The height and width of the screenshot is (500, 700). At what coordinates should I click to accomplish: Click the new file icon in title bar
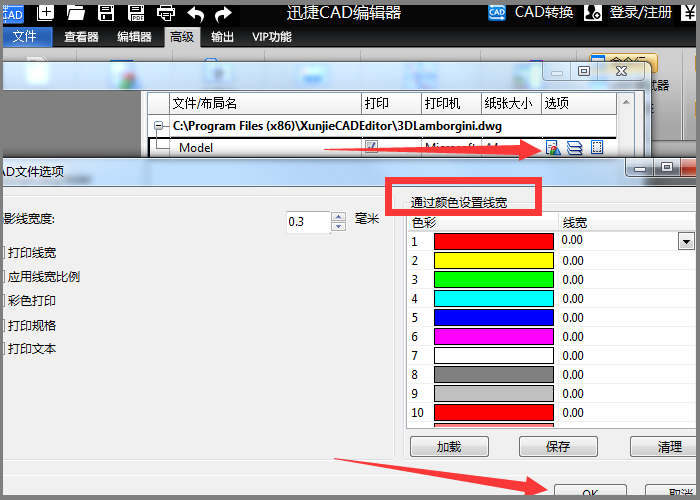pyautogui.click(x=46, y=12)
